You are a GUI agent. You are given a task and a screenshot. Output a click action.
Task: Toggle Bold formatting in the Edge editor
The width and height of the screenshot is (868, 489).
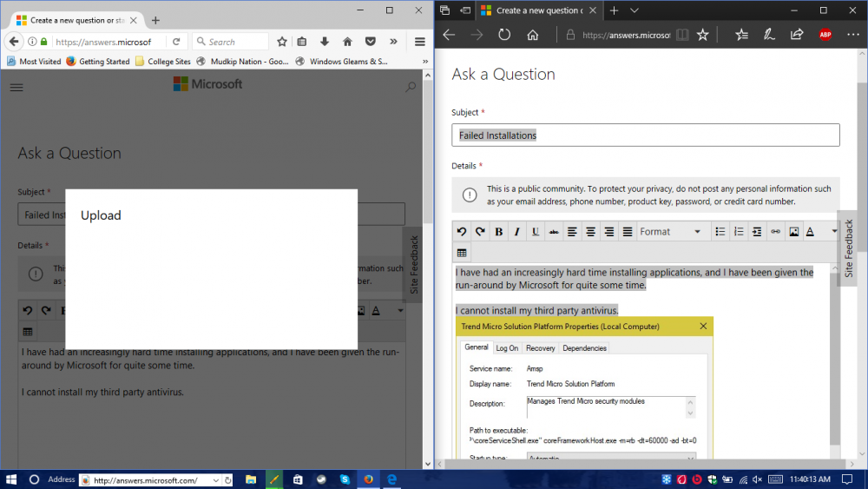(x=498, y=232)
